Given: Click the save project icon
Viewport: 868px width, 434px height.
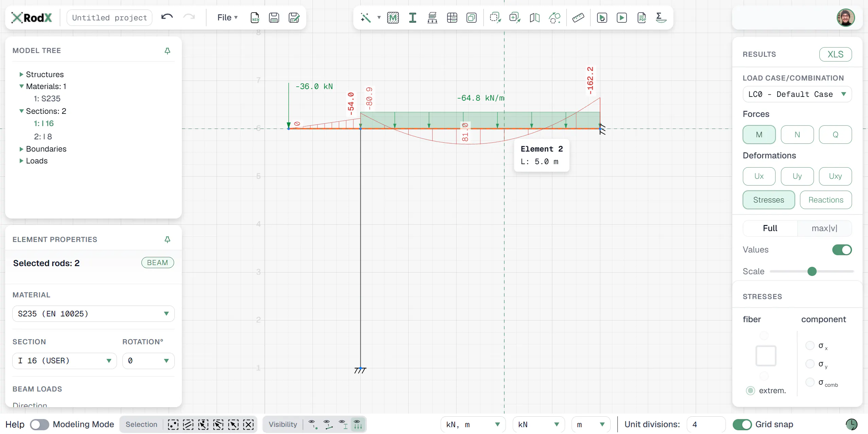Looking at the screenshot, I should click(274, 17).
